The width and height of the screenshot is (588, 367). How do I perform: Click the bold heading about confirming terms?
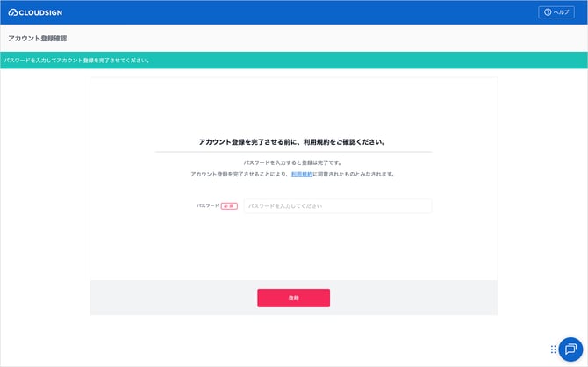[x=293, y=141]
